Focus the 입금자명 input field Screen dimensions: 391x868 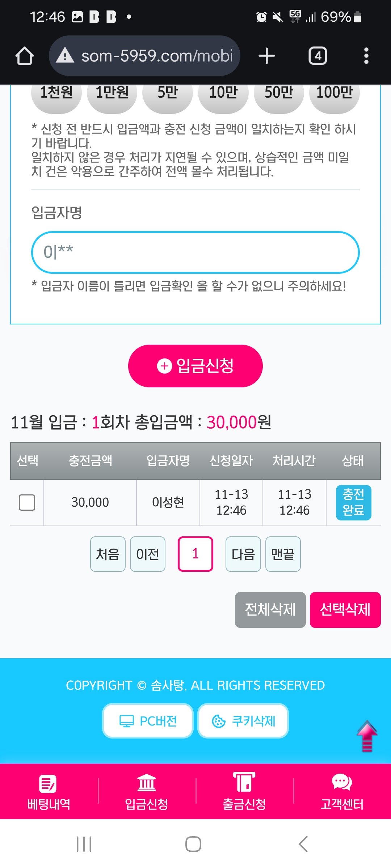(195, 252)
